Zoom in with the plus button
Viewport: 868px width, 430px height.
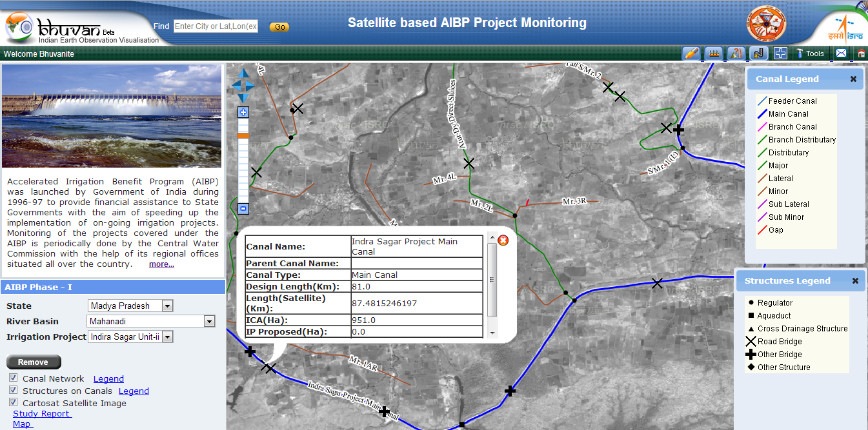pos(243,112)
